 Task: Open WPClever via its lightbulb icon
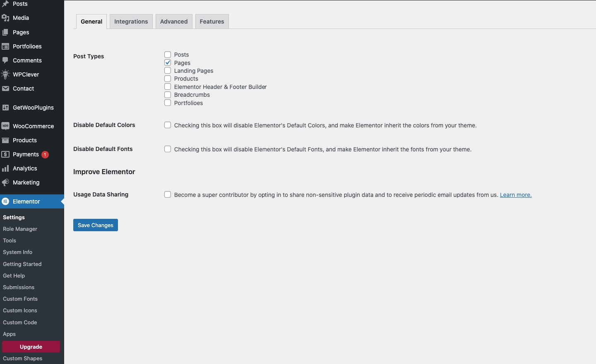[x=5, y=74]
